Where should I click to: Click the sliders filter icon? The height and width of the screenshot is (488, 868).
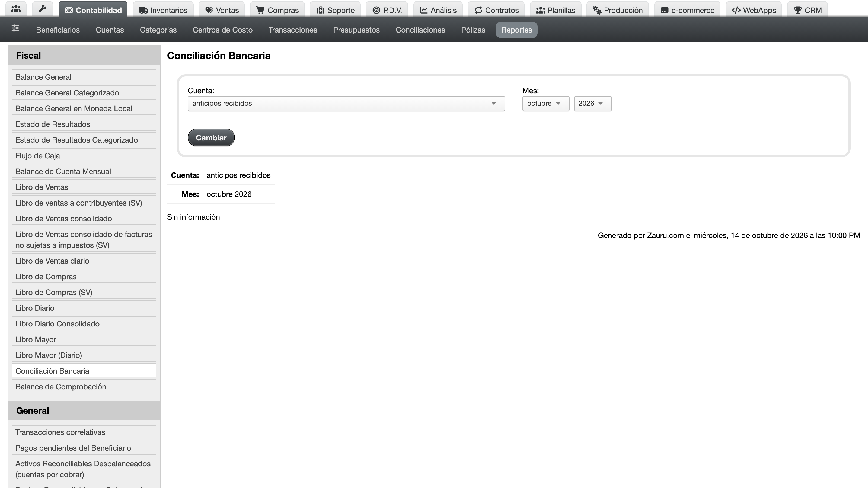click(15, 28)
